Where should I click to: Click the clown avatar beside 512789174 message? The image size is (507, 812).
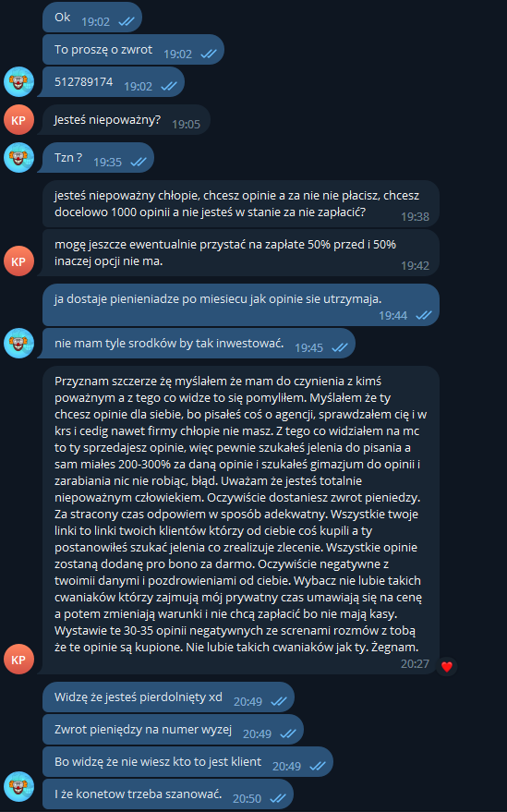[18, 82]
